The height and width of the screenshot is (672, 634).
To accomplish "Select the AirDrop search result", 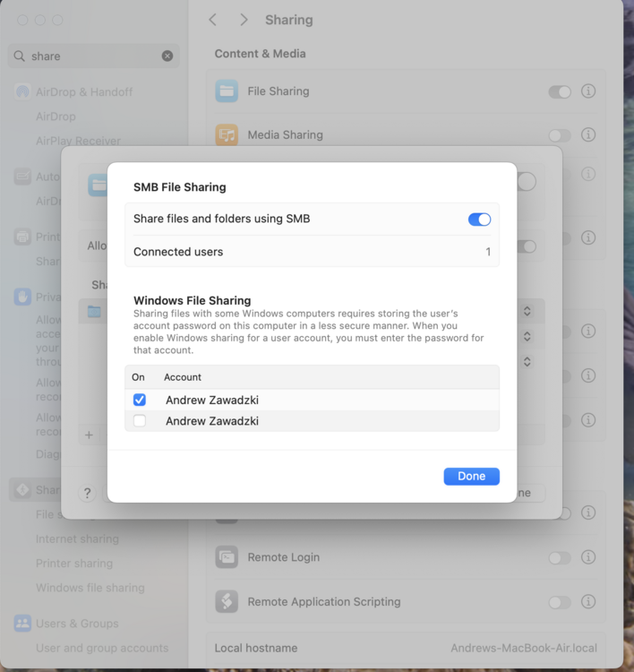I will click(x=56, y=116).
